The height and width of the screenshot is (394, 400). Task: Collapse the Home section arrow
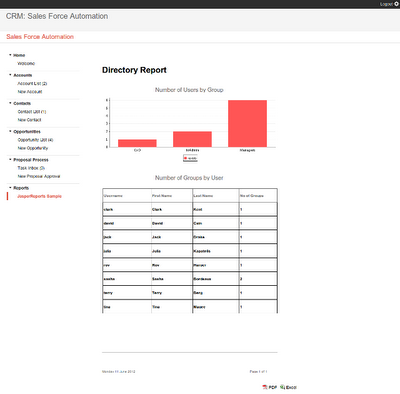(x=10, y=55)
